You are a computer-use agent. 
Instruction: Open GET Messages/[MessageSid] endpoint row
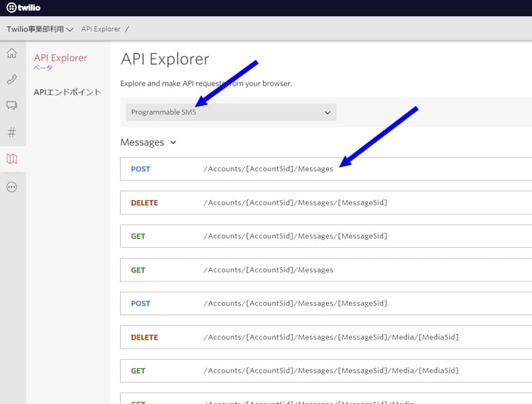[x=326, y=236]
